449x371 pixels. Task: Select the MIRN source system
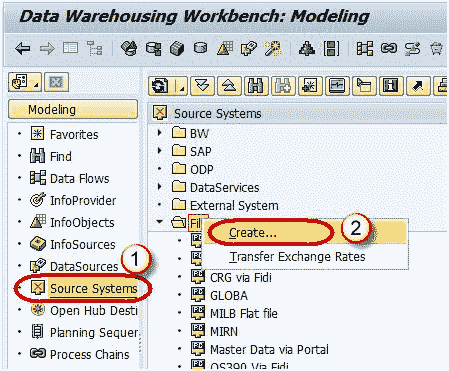point(224,332)
